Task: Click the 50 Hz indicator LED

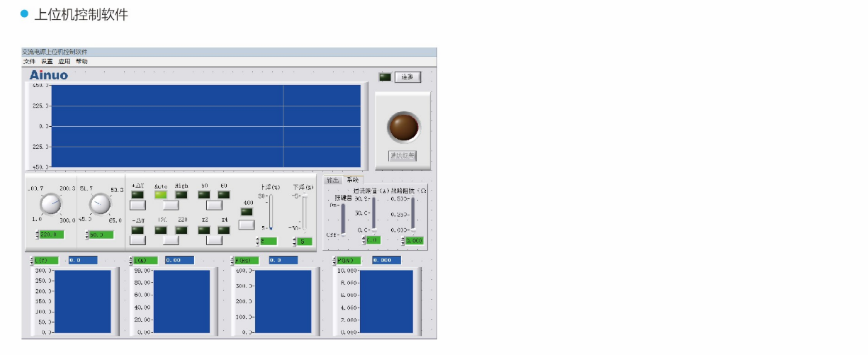Action: tap(204, 195)
